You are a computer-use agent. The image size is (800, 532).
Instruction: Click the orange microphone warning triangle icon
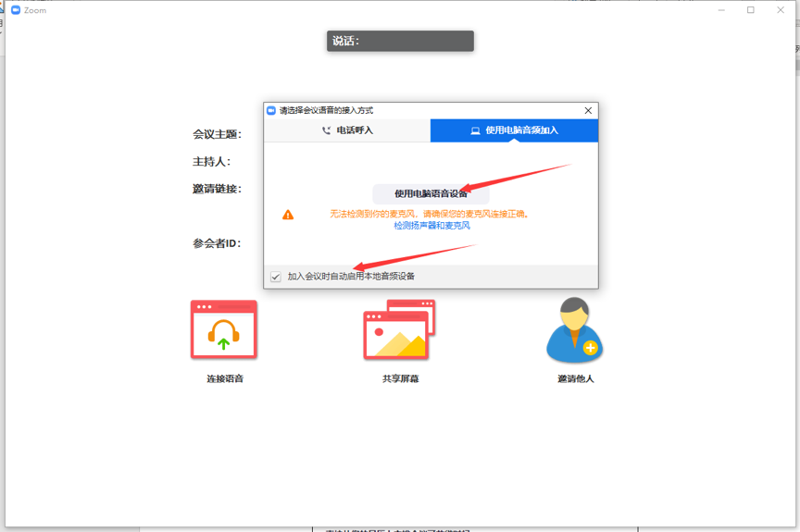(x=288, y=215)
